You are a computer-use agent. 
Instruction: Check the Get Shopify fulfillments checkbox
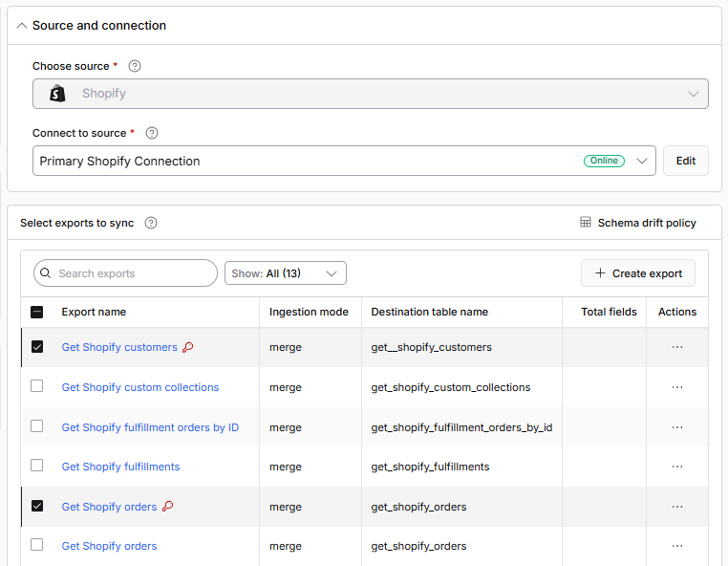click(36, 466)
